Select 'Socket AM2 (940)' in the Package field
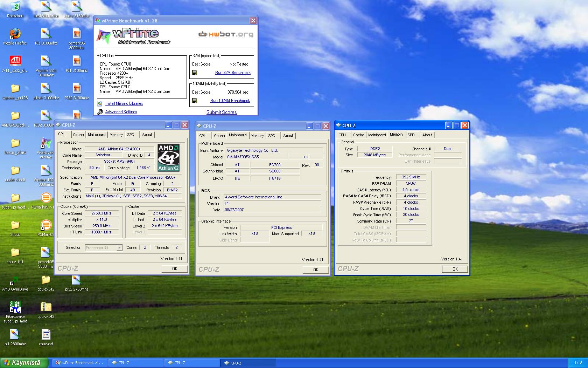This screenshot has width=588, height=368. pyautogui.click(x=119, y=161)
